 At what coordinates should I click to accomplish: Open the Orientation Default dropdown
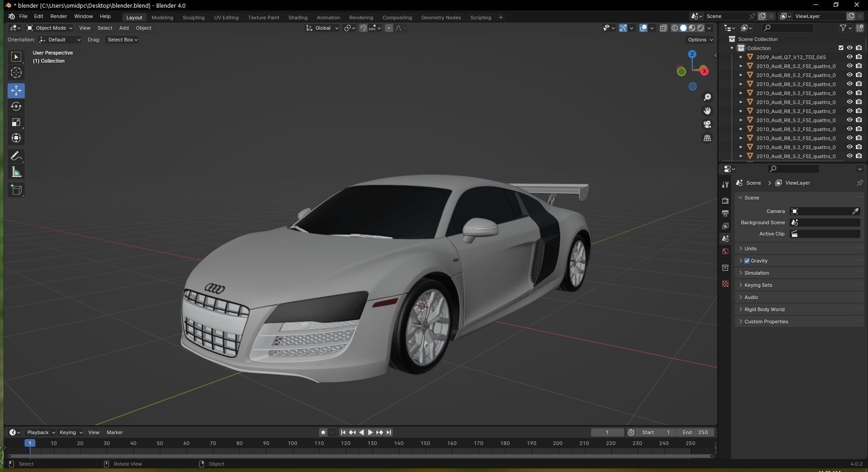pos(60,40)
